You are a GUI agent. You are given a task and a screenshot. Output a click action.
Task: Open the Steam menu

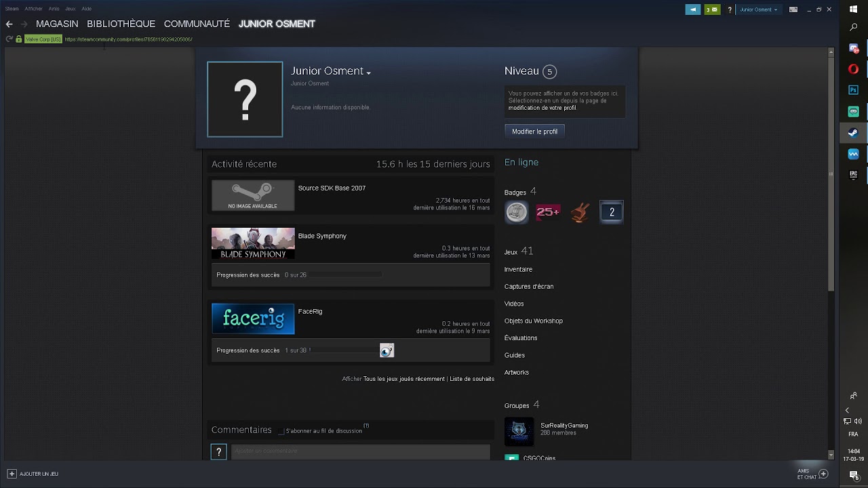pyautogui.click(x=12, y=9)
